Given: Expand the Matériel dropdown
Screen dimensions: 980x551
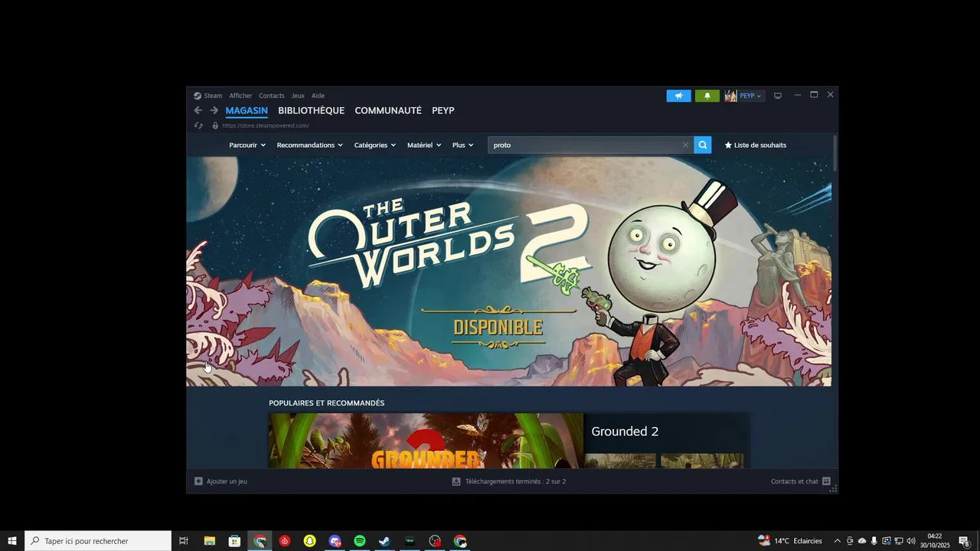Looking at the screenshot, I should tap(424, 145).
